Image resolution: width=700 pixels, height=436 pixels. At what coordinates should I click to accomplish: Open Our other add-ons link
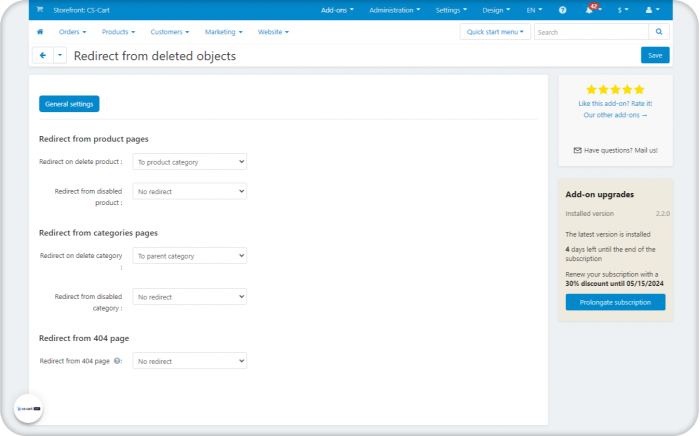[615, 115]
